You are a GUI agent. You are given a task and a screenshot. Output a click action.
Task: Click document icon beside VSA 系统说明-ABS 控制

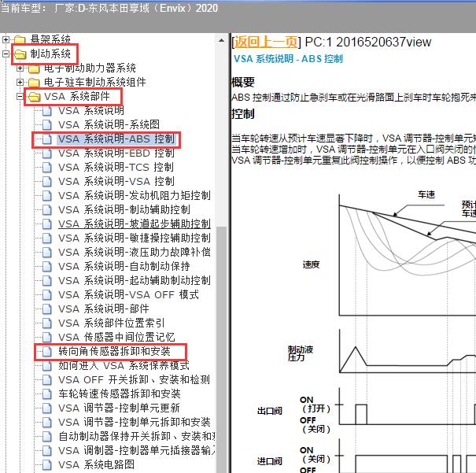click(46, 139)
